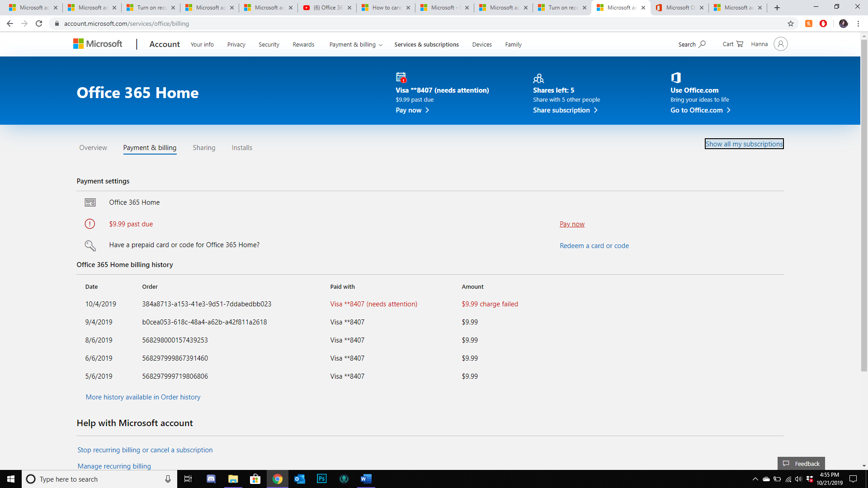868x488 pixels.
Task: Open Services & subscriptions menu item
Action: pyautogui.click(x=426, y=44)
